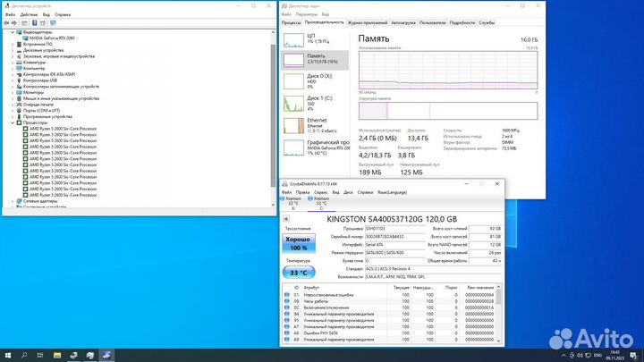Screen dimensions: 644x362
Task: Open the Параметры menu in Task Manager
Action: pos(307,14)
